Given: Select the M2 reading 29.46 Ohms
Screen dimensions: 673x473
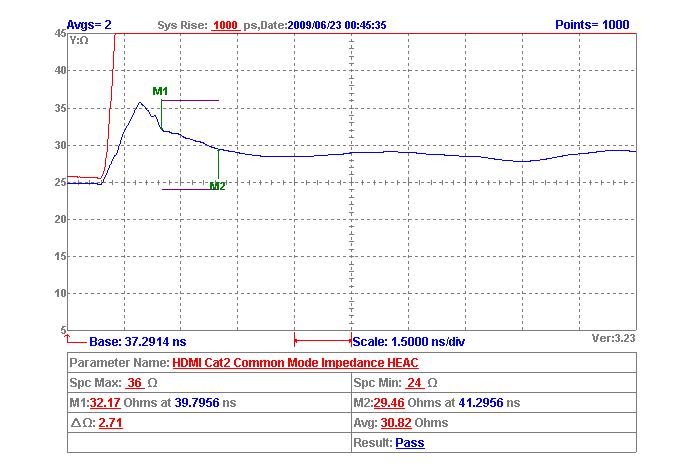Looking at the screenshot, I should point(392,403).
